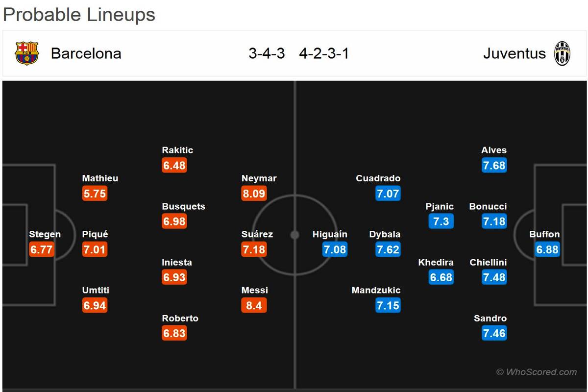Click the Higuaín player name

tap(330, 234)
